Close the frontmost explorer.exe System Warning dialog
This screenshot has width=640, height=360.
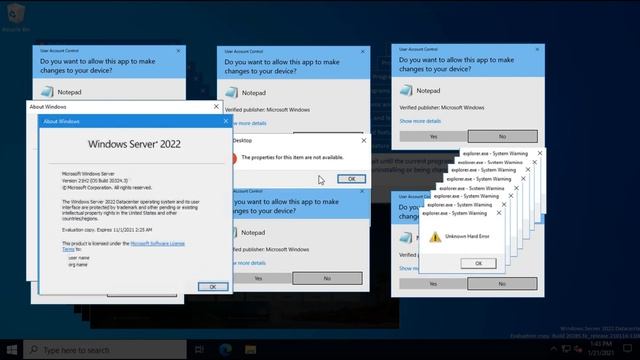499,213
